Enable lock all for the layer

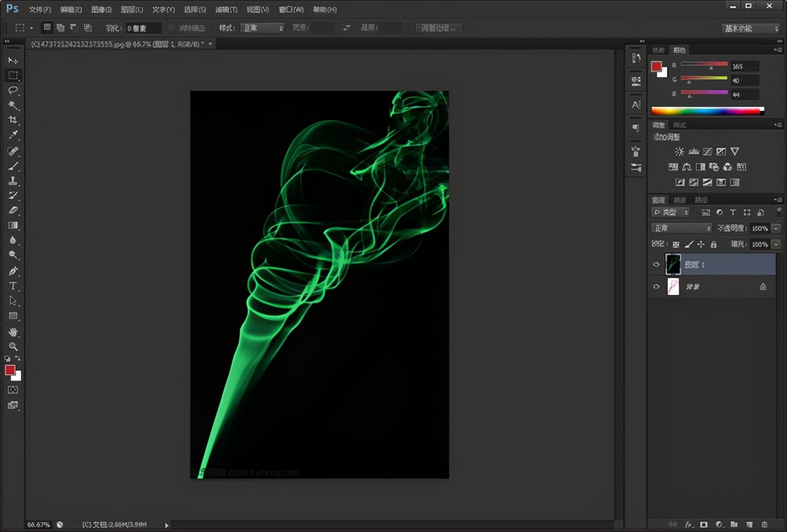(713, 244)
